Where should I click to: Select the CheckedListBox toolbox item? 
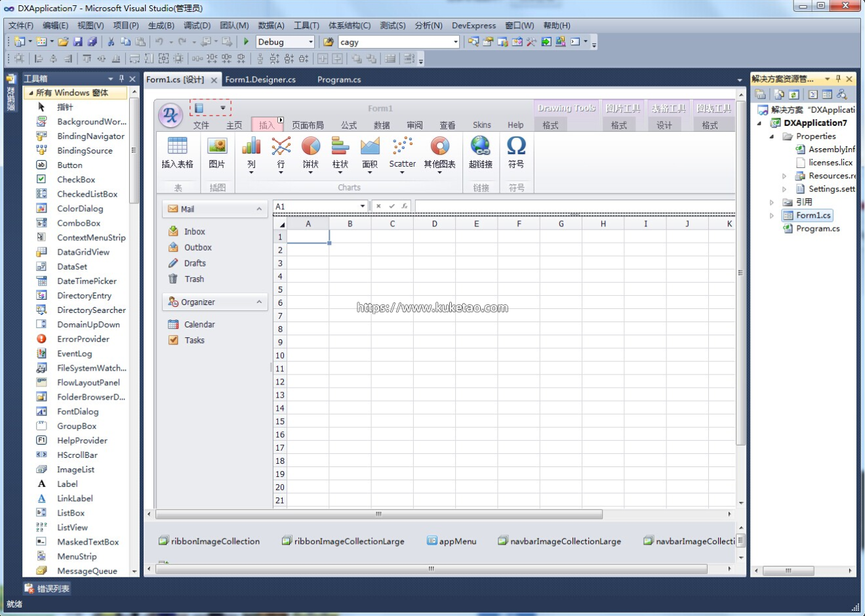[87, 194]
